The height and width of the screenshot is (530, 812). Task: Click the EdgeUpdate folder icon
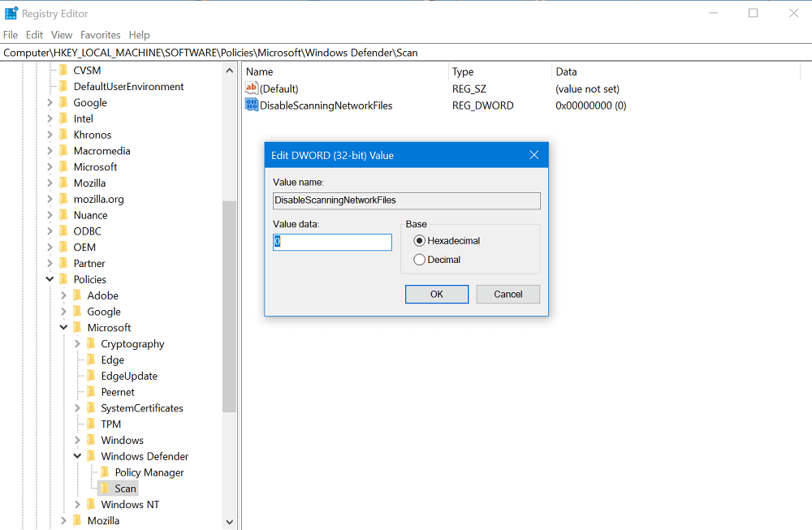pos(91,376)
